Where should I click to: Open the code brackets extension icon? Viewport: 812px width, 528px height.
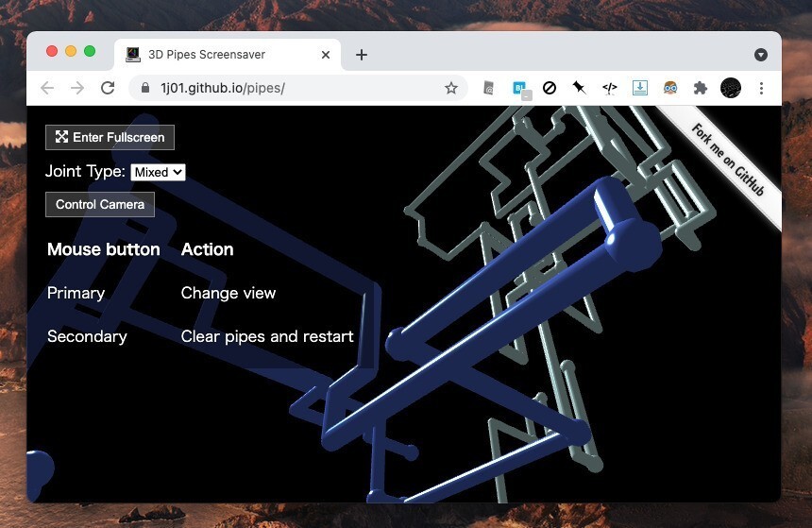[610, 88]
